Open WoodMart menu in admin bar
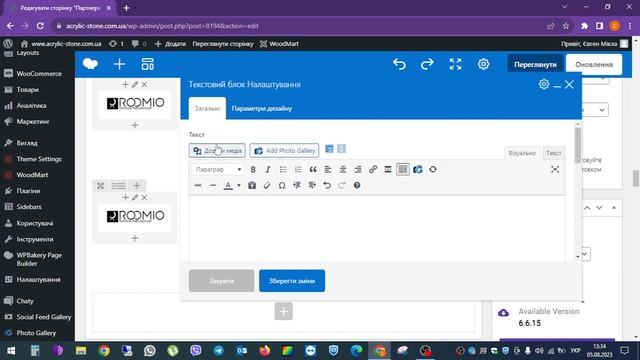640x360 pixels. [279, 44]
